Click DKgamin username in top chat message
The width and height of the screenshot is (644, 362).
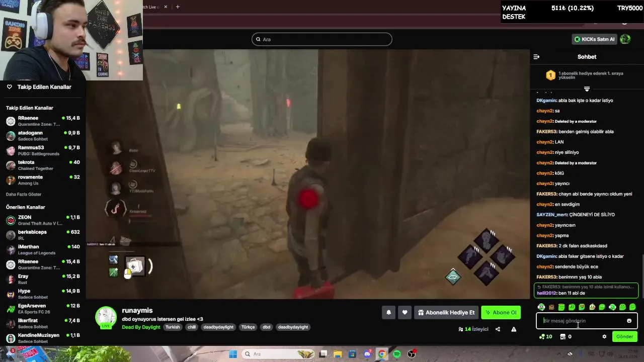click(x=546, y=101)
